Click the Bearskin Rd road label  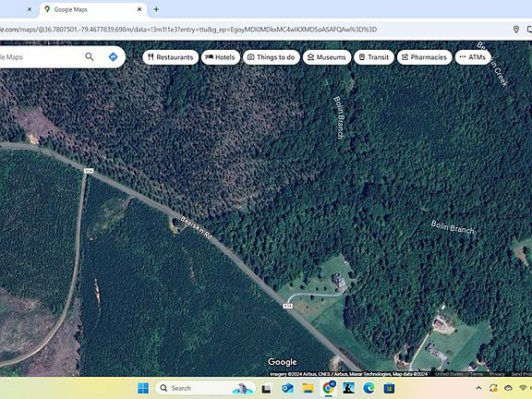(196, 227)
